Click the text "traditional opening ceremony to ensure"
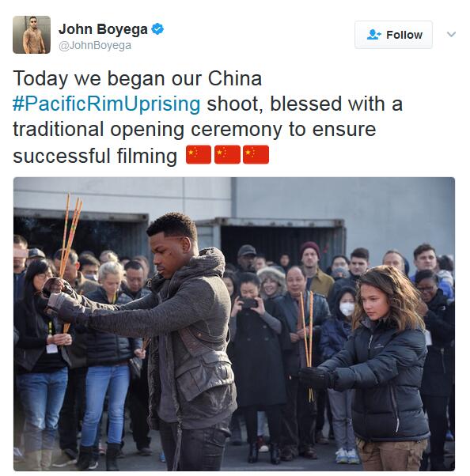 (195, 130)
